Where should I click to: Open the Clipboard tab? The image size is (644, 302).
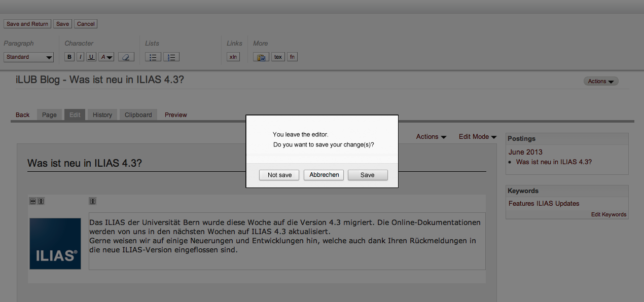coord(138,115)
